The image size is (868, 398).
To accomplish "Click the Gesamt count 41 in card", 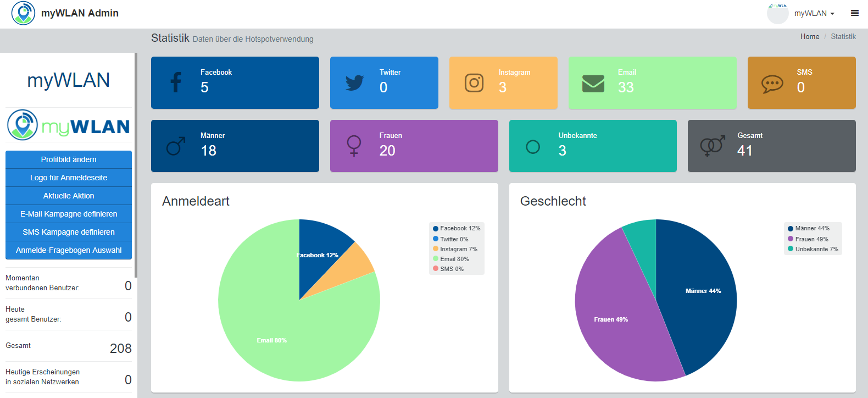I will (x=745, y=151).
